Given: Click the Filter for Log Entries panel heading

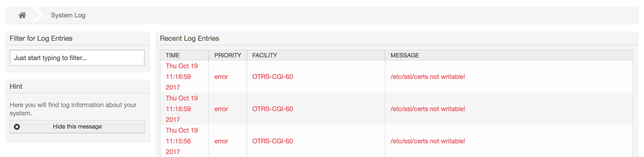Looking at the screenshot, I should tap(41, 38).
